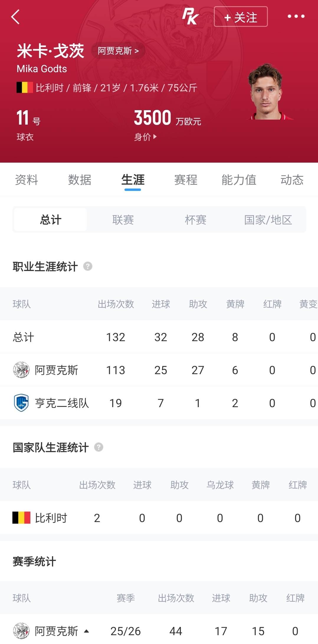Image resolution: width=318 pixels, height=644 pixels.
Task: Select the 国家/地区 segment filter
Action: pos(268,220)
